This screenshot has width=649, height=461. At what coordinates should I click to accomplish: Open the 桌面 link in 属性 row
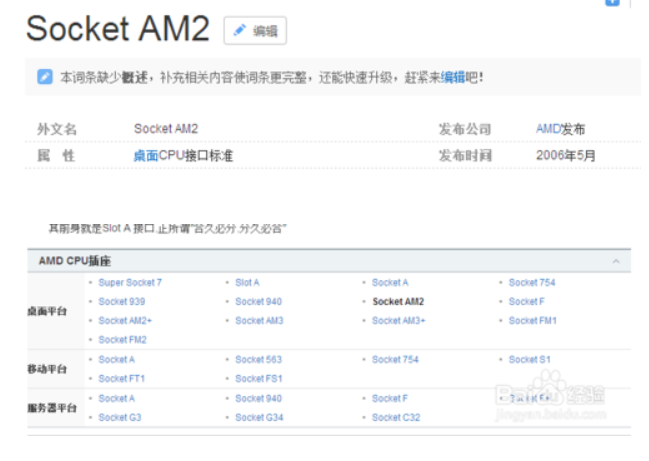146,156
